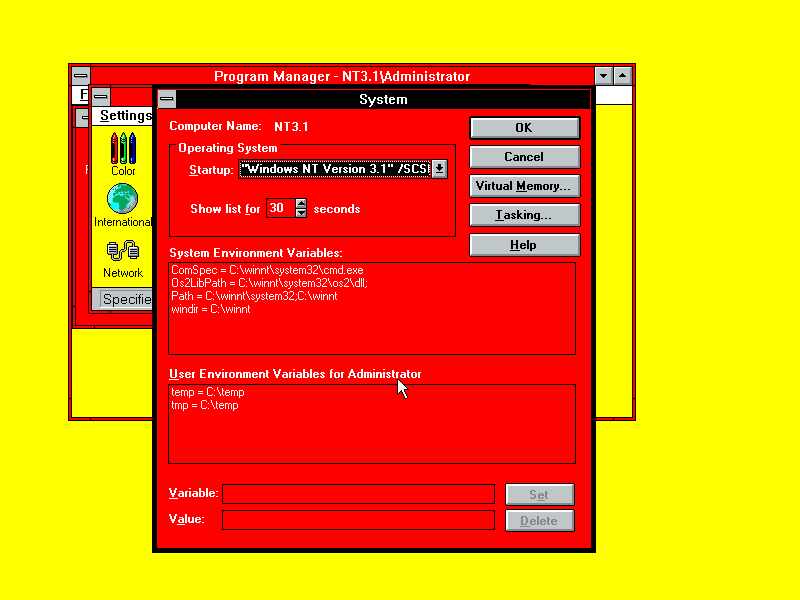Image resolution: width=800 pixels, height=600 pixels.
Task: Click the Cancel button
Action: 524,157
